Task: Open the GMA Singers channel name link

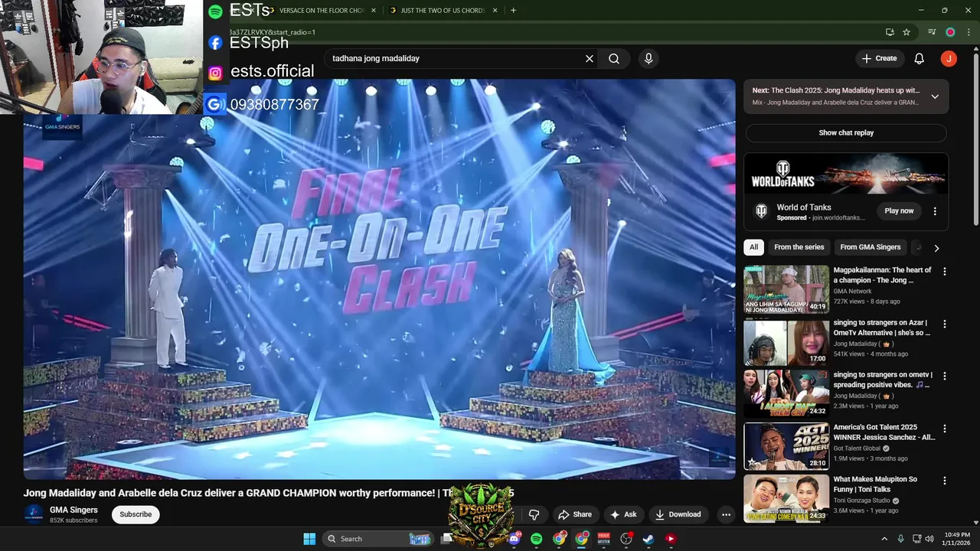Action: (x=73, y=510)
